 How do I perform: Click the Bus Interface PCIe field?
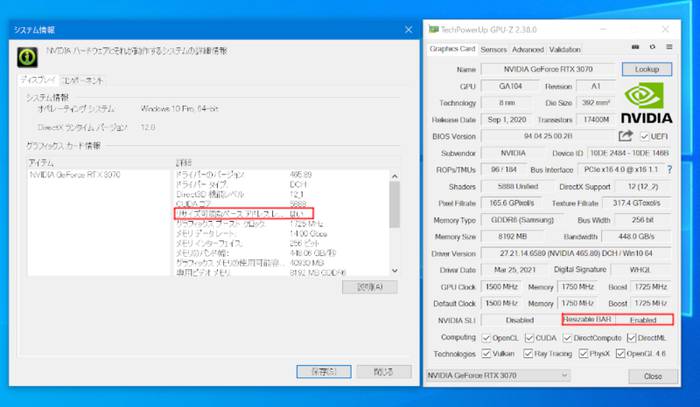[621, 170]
